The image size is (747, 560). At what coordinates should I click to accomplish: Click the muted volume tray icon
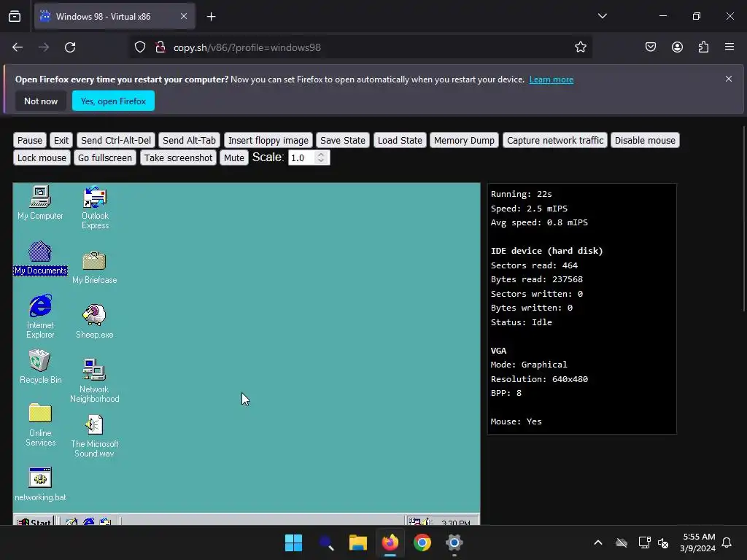[663, 542]
